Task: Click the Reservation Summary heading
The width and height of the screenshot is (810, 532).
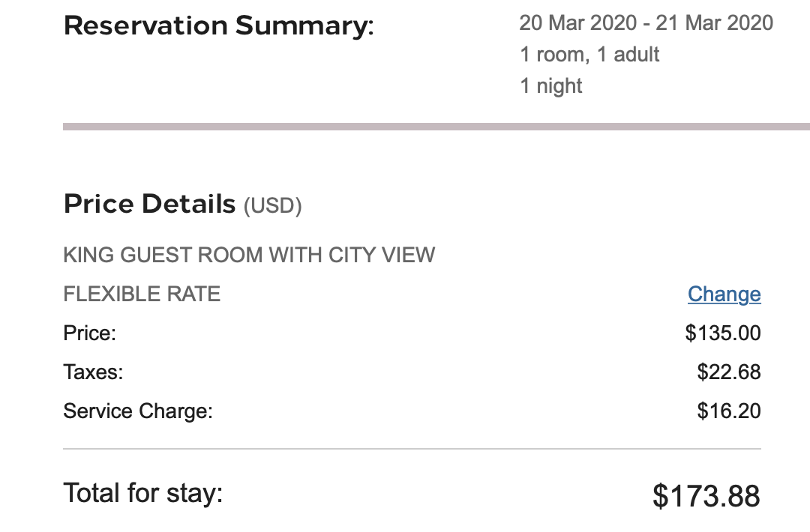Action: click(x=218, y=25)
